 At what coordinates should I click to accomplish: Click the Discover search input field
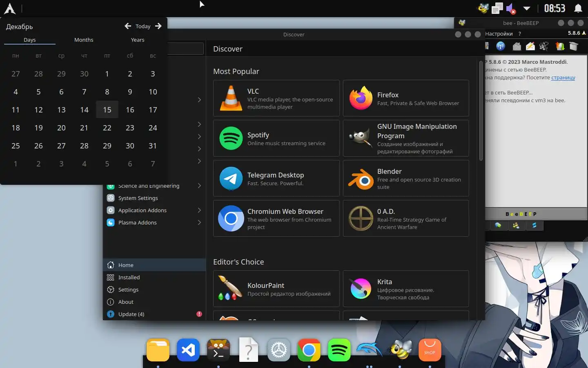[x=186, y=49]
